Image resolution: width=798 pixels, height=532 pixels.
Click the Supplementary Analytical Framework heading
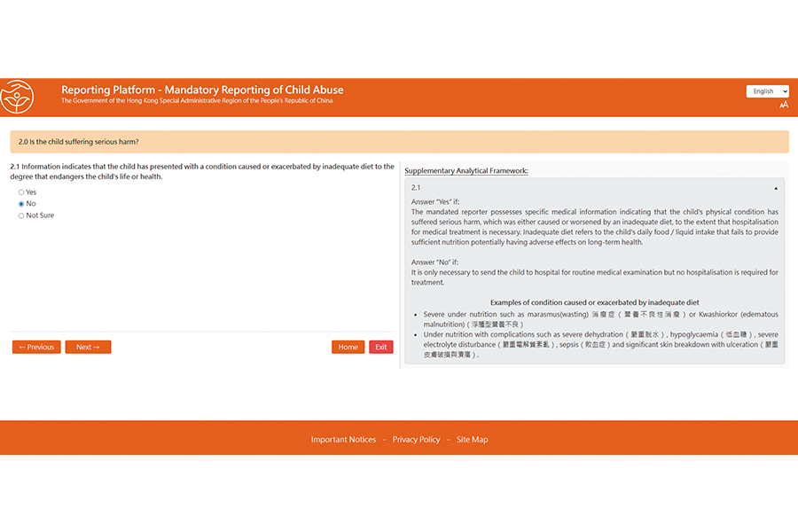tap(466, 170)
